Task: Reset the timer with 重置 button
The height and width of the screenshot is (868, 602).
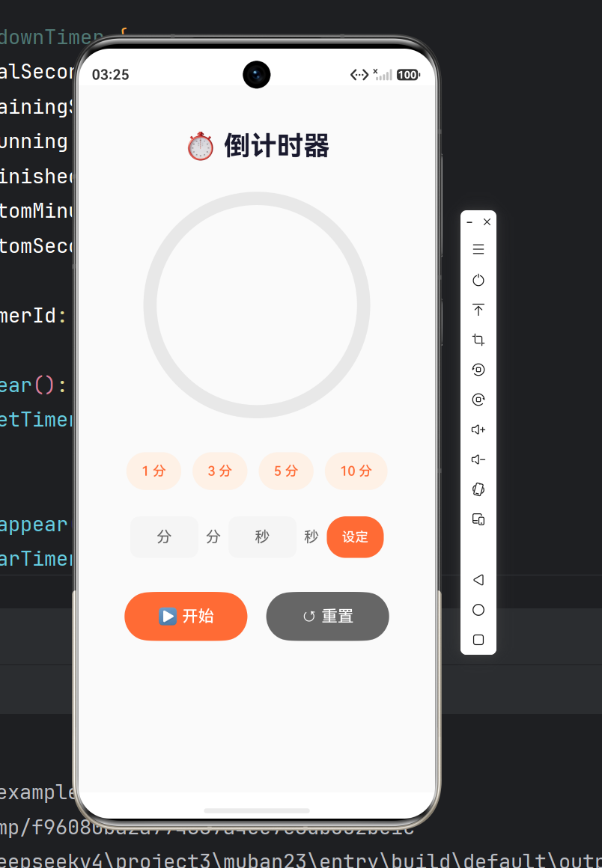Action: tap(327, 616)
